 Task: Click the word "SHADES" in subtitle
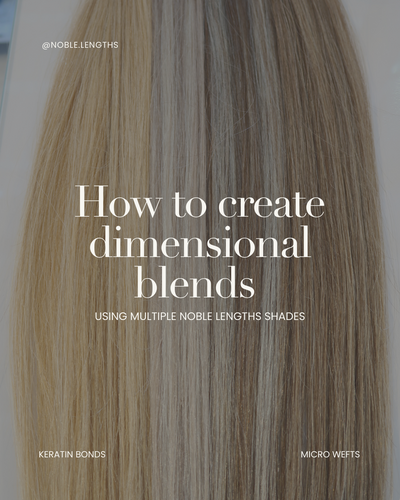pyautogui.click(x=285, y=316)
